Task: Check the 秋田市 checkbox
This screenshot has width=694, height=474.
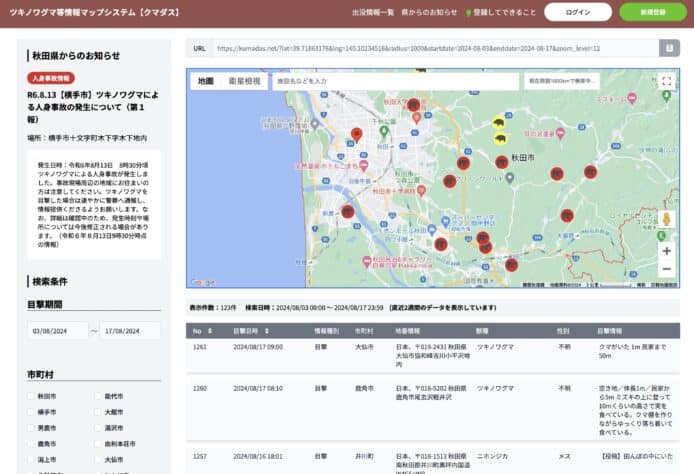Action: [32, 396]
